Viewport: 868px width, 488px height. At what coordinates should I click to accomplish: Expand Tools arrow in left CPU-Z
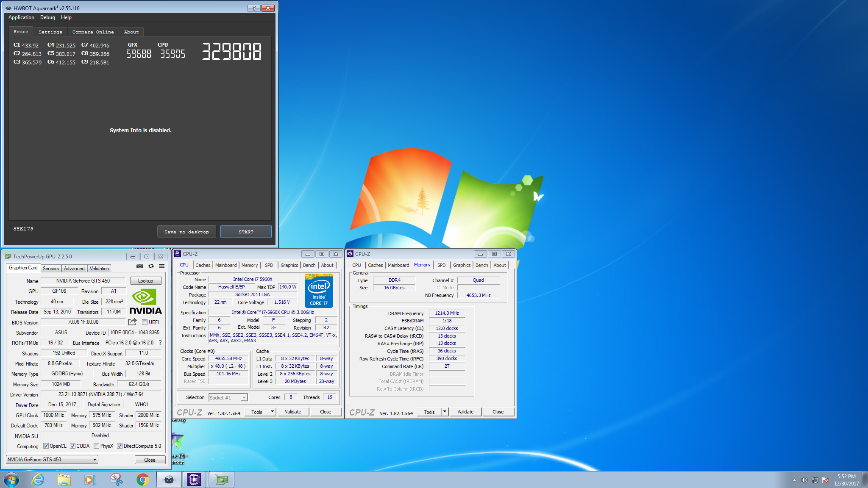[272, 412]
